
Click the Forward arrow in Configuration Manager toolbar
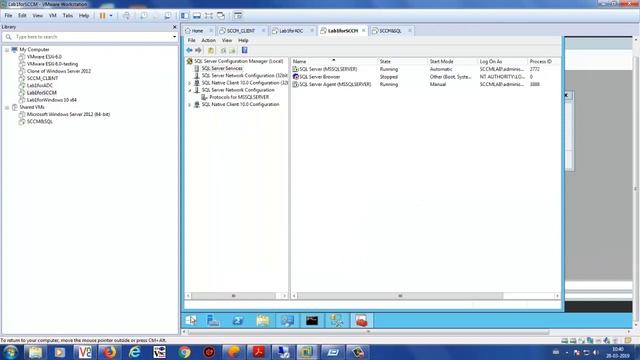pyautogui.click(x=198, y=50)
